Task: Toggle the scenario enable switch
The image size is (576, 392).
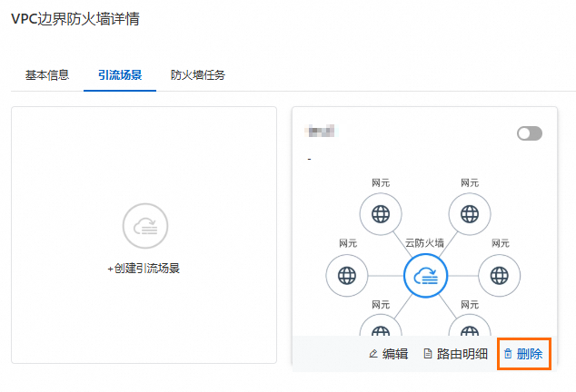Action: 530,133
